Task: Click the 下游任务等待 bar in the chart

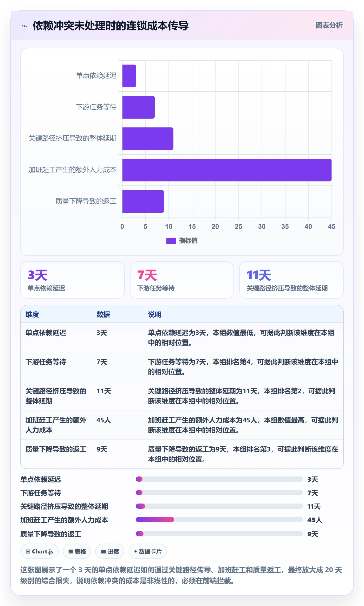Action: click(139, 107)
